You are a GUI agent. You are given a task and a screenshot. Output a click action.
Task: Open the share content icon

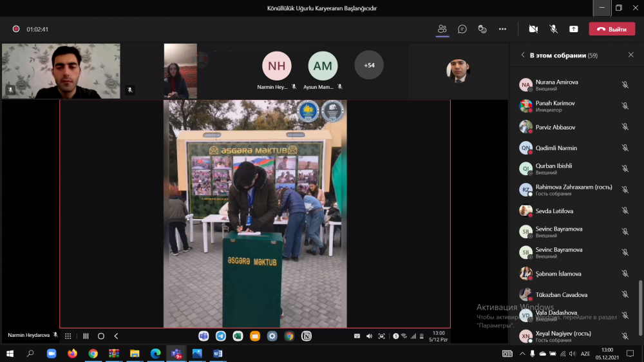(x=573, y=29)
